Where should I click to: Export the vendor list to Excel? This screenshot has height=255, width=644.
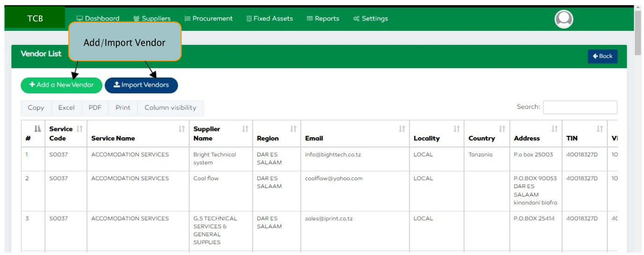(x=67, y=108)
